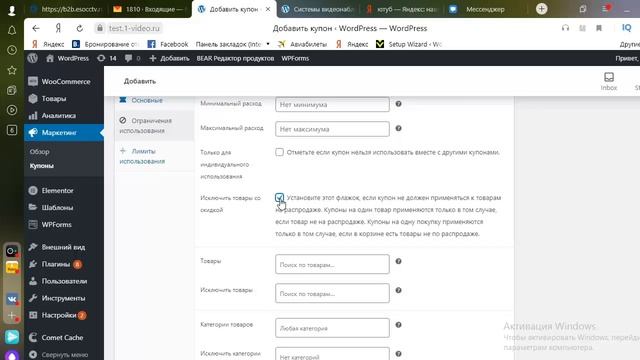
Task: Click Максимальный расход input field
Action: coord(332,129)
